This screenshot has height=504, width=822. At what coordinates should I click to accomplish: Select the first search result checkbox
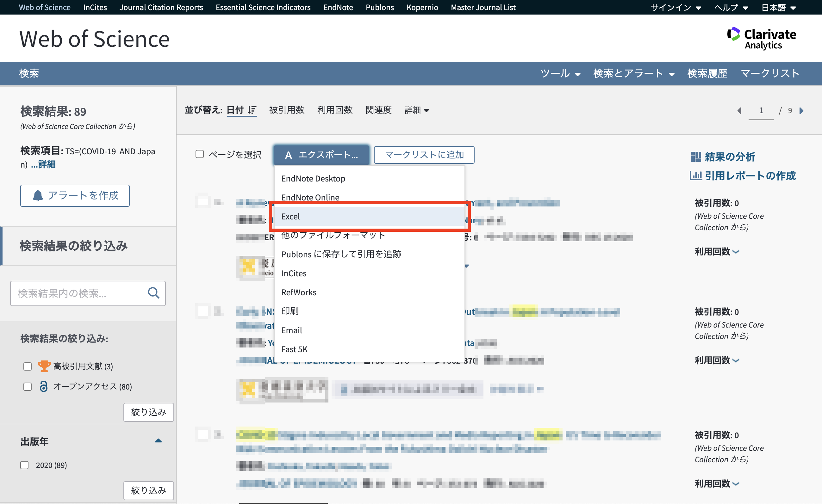pos(203,202)
